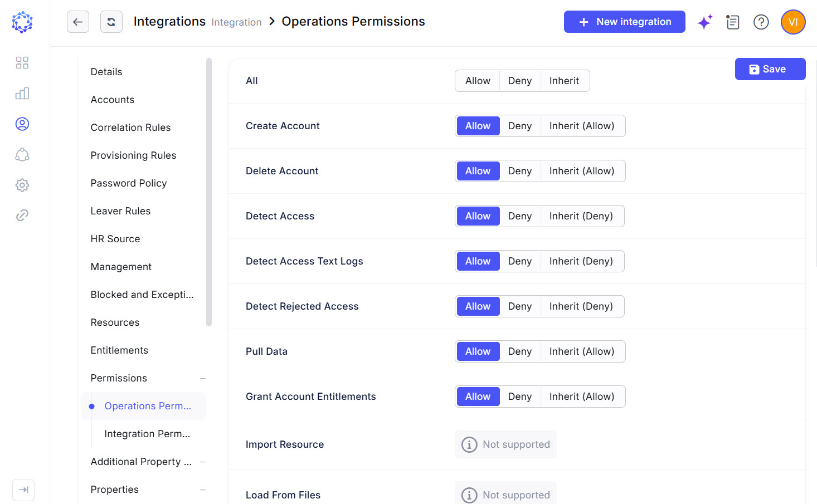The width and height of the screenshot is (817, 504).
Task: Click the left menu scrollbar
Action: [x=209, y=192]
